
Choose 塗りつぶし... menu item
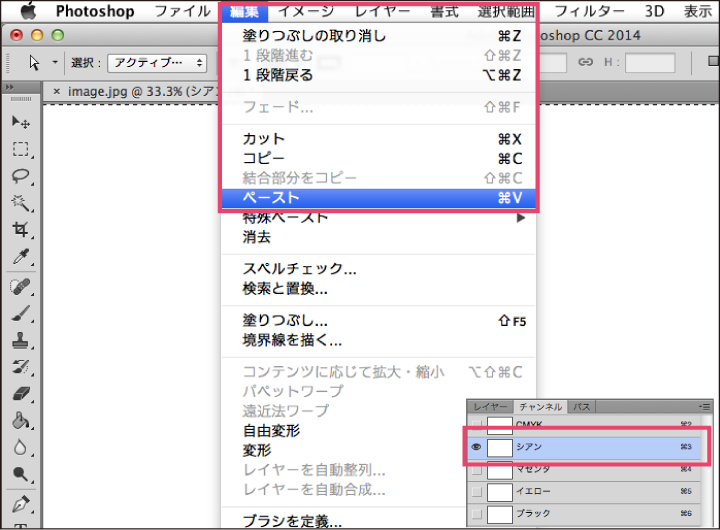pyautogui.click(x=378, y=320)
